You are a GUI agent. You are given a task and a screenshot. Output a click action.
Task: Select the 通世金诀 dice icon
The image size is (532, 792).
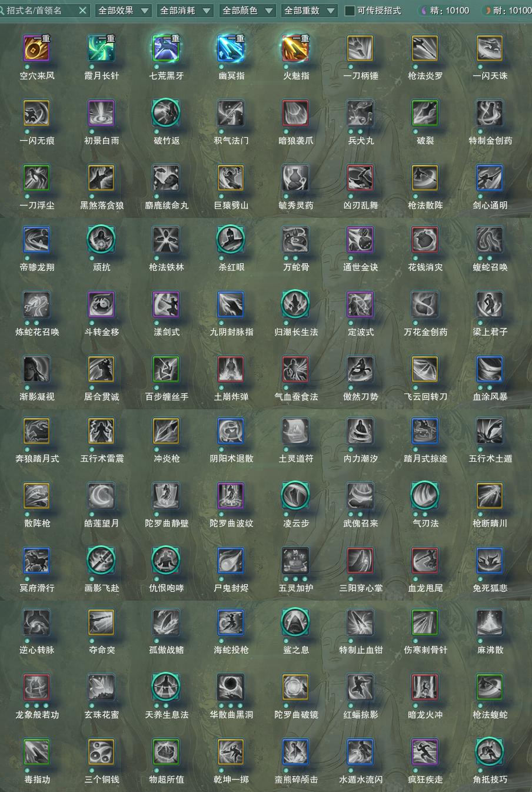tap(360, 239)
